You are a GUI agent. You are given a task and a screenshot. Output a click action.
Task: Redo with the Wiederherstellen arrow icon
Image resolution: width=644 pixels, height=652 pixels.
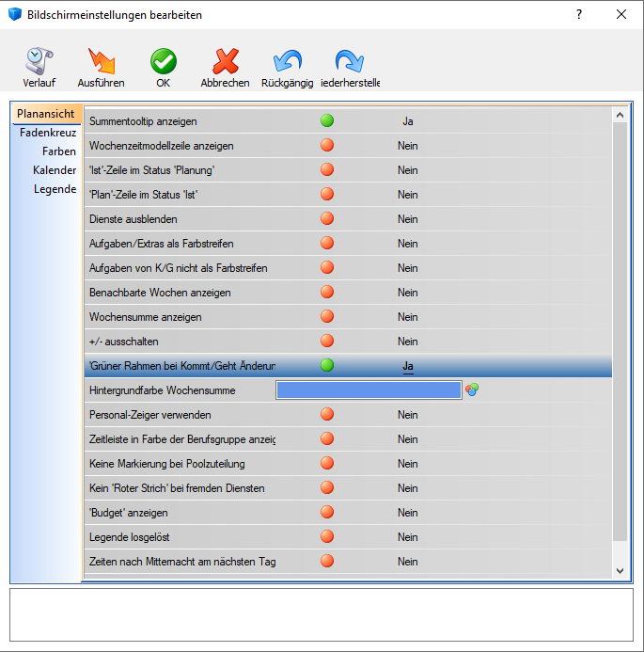tap(350, 62)
